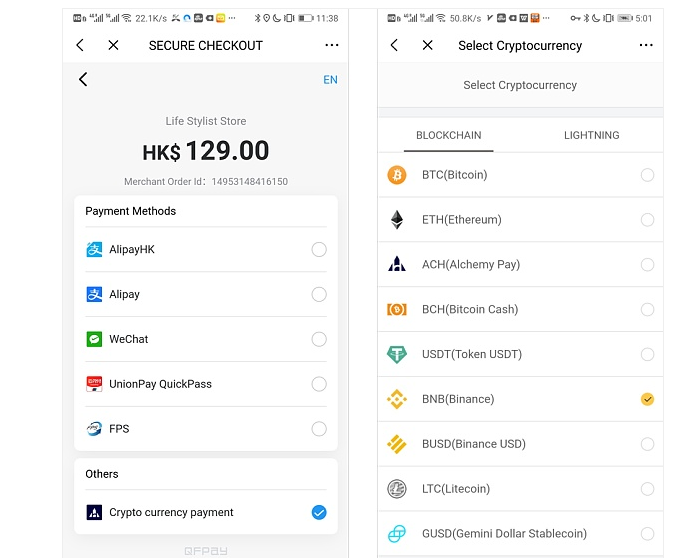
Task: Click the Litecoin coin icon
Action: tap(397, 489)
